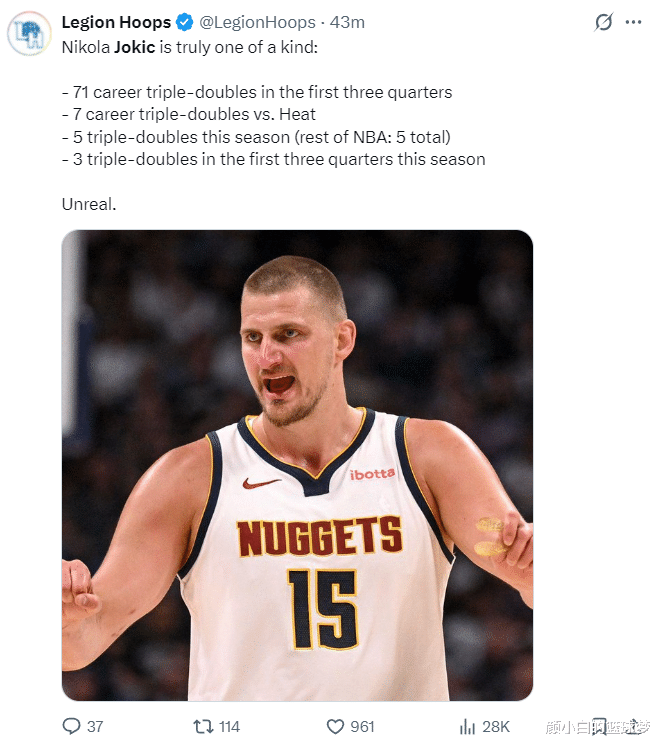Image resolution: width=658 pixels, height=745 pixels.
Task: Click the Grok slashed-circle icon
Action: (604, 22)
